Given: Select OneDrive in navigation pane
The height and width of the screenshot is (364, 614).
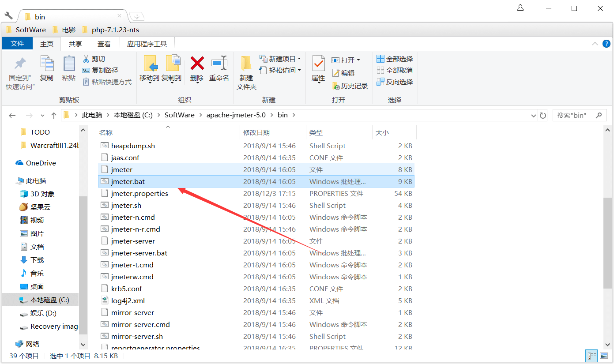Looking at the screenshot, I should click(36, 163).
